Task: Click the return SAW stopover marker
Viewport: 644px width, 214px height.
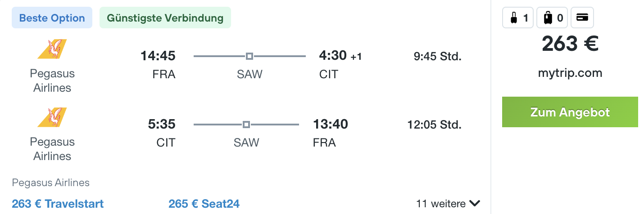Action: coord(246,125)
